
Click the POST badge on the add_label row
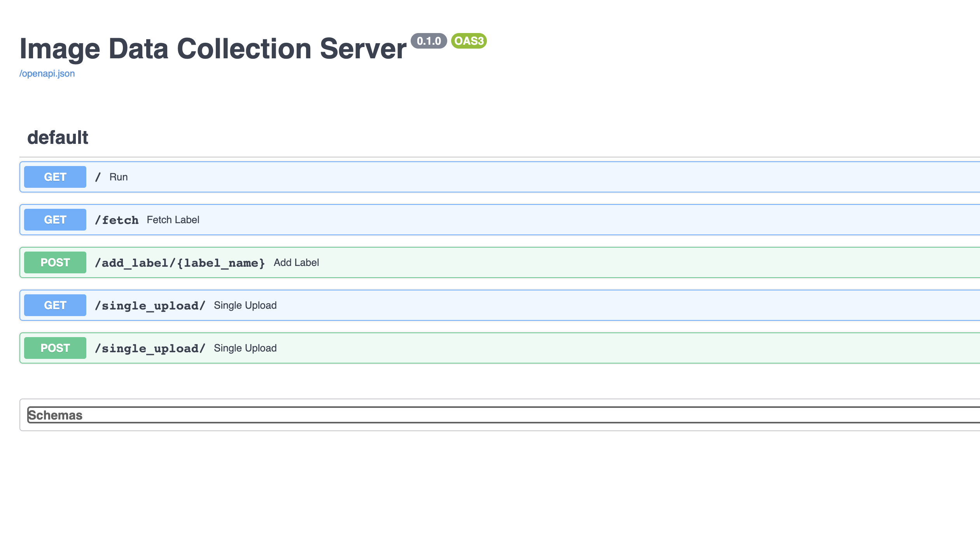point(55,262)
